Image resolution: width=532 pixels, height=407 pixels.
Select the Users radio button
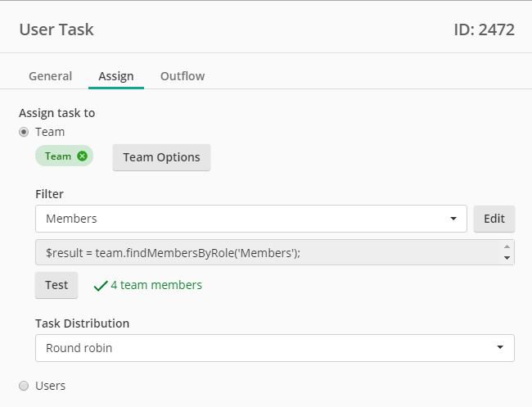(x=24, y=386)
